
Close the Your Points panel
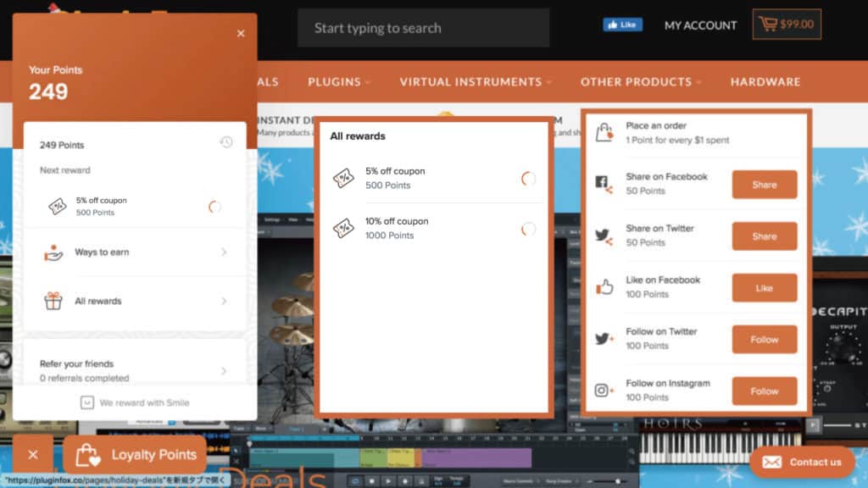pos(241,33)
